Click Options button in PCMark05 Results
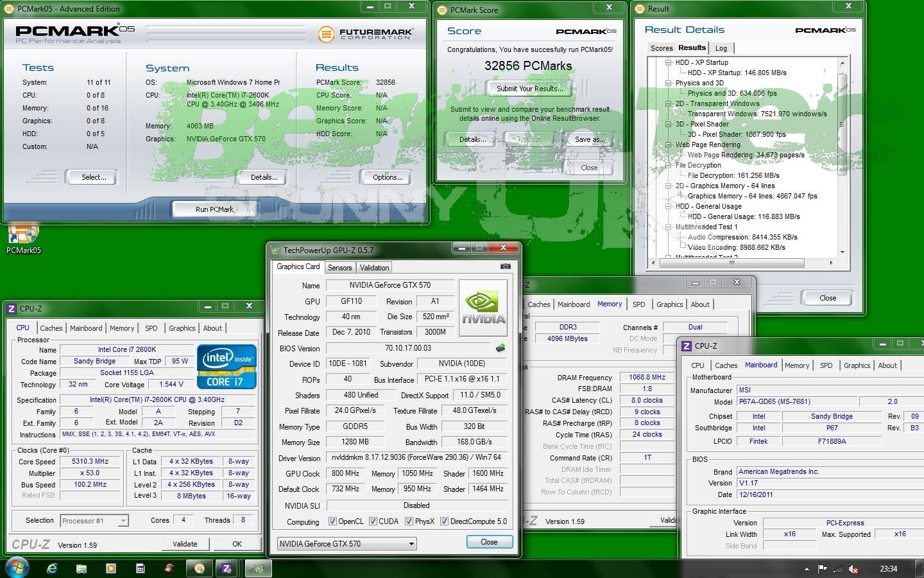The image size is (924, 578). tap(388, 177)
